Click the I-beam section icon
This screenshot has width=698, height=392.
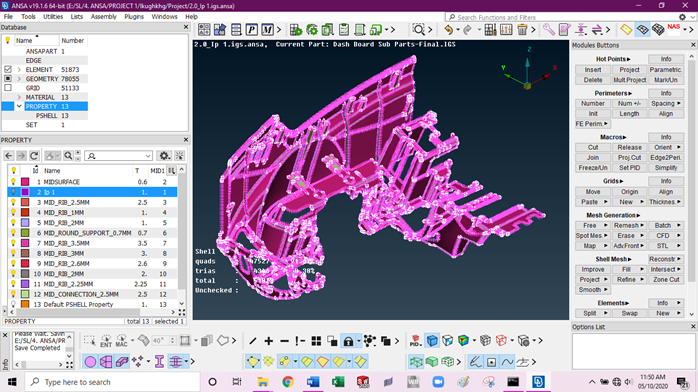pyautogui.click(x=159, y=362)
